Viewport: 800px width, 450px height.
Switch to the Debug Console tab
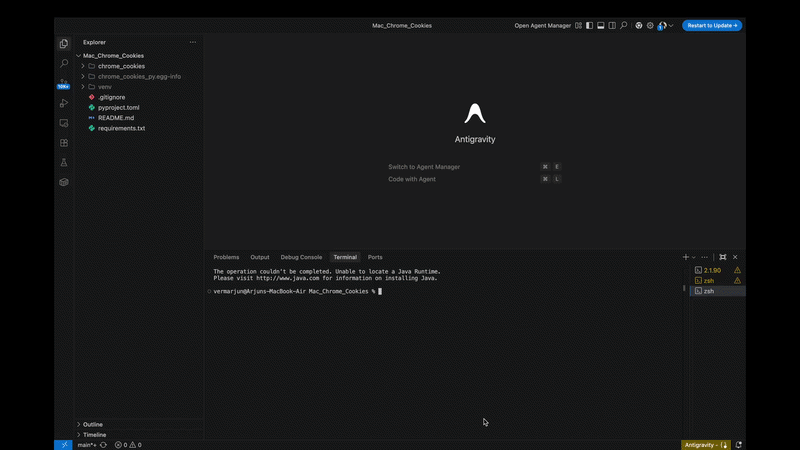tap(301, 257)
